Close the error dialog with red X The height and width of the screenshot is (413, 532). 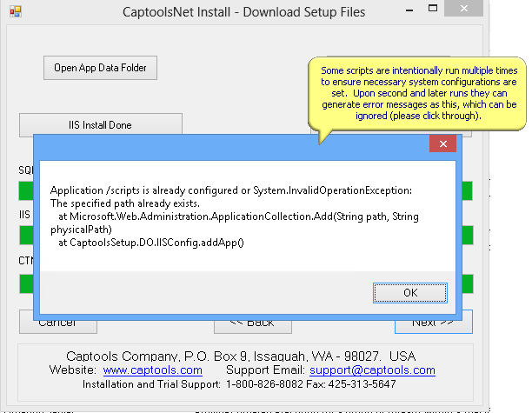click(x=442, y=143)
